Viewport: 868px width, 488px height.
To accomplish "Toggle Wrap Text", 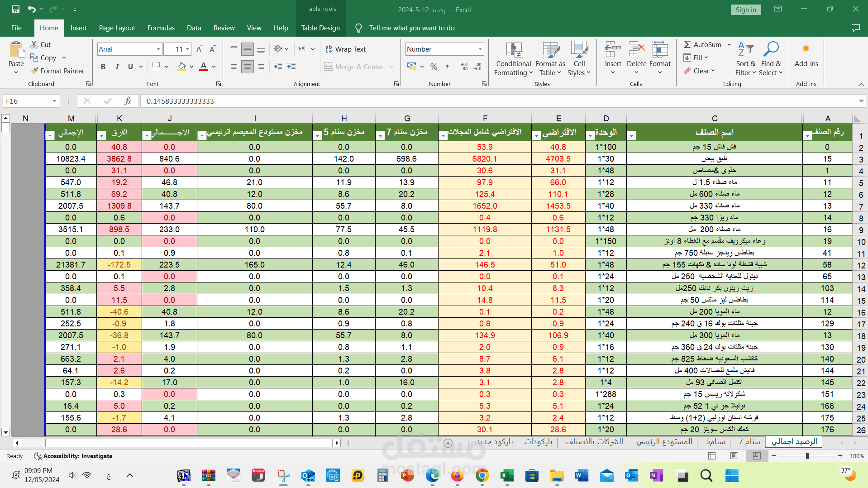I will (x=345, y=49).
